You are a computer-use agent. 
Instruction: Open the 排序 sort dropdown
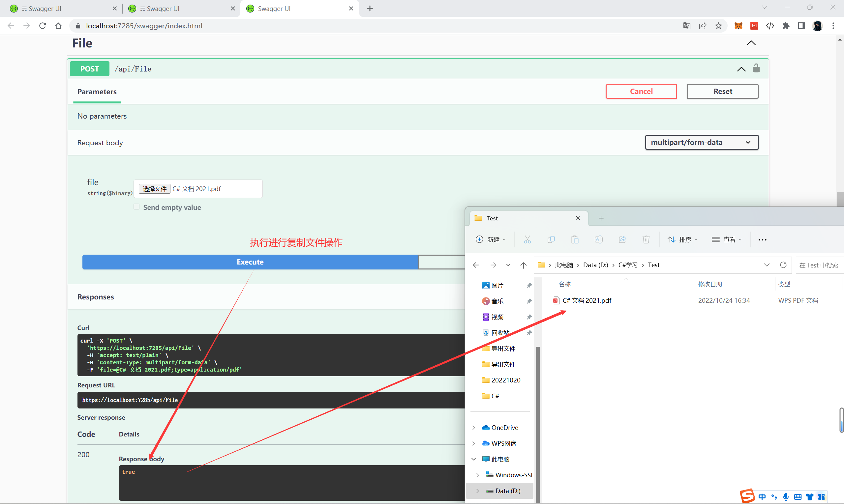click(682, 239)
